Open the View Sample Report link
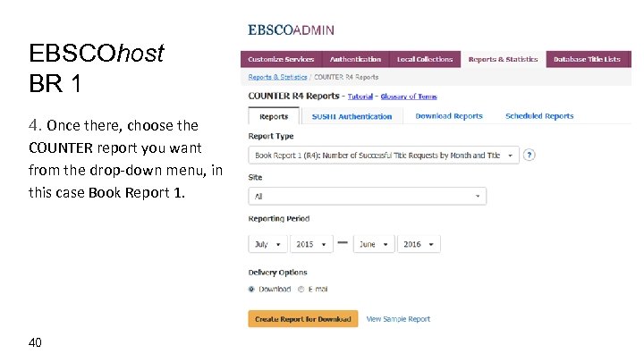This screenshot has height=362, width=644. [x=398, y=319]
